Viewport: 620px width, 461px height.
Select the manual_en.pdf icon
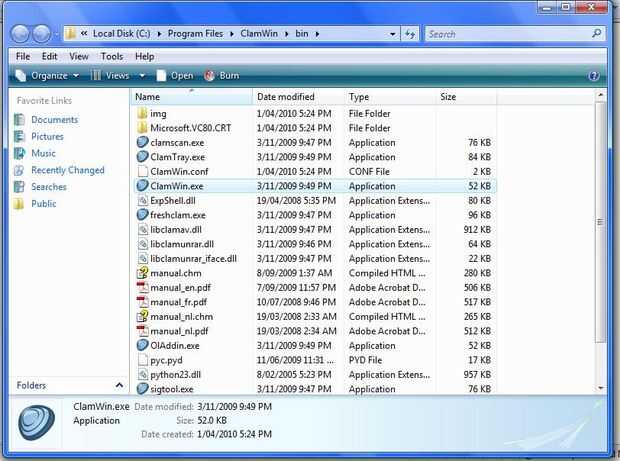142,287
